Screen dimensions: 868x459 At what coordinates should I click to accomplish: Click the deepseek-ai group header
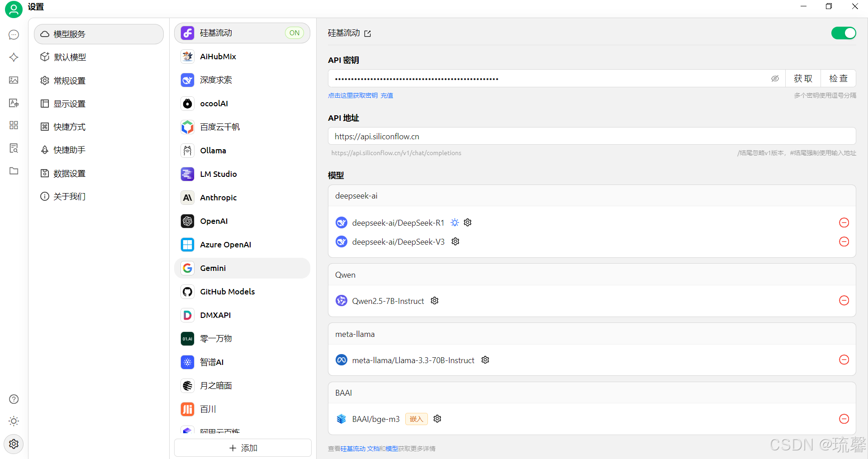coord(592,196)
